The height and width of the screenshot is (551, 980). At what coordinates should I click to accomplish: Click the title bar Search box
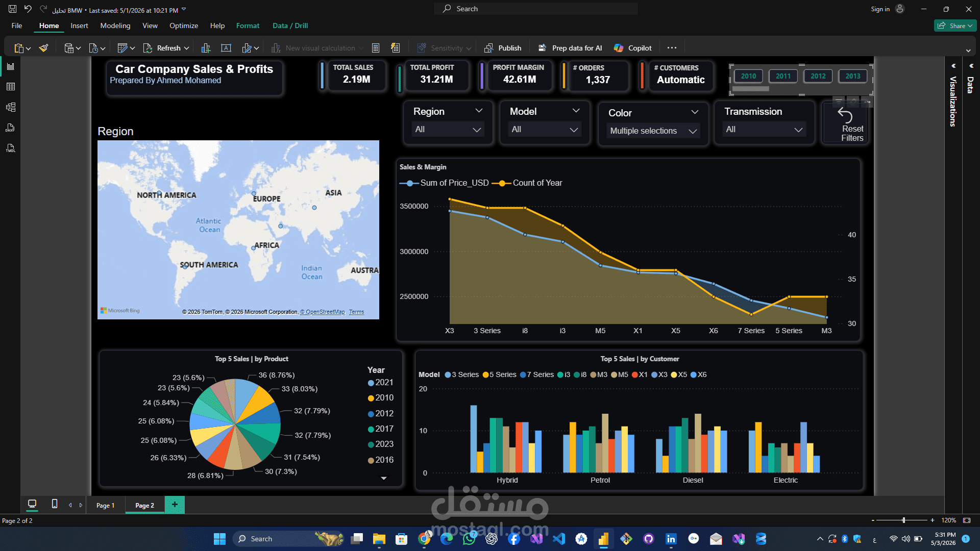click(x=535, y=9)
